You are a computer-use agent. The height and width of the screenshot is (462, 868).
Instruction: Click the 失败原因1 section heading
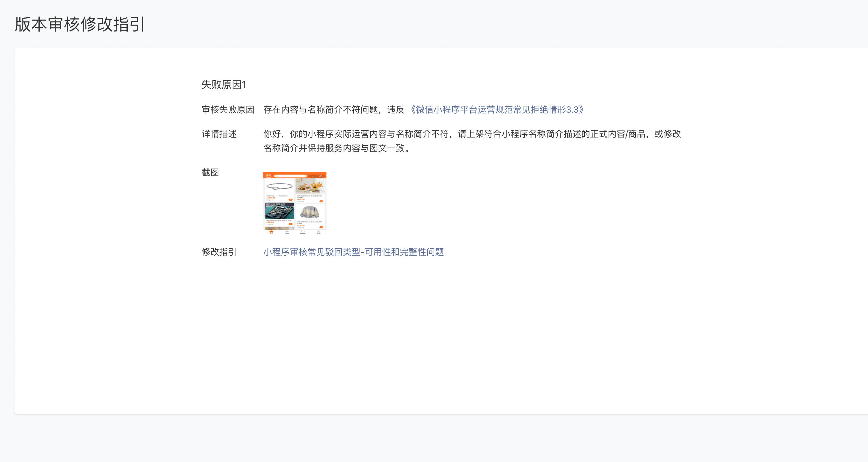coord(224,85)
